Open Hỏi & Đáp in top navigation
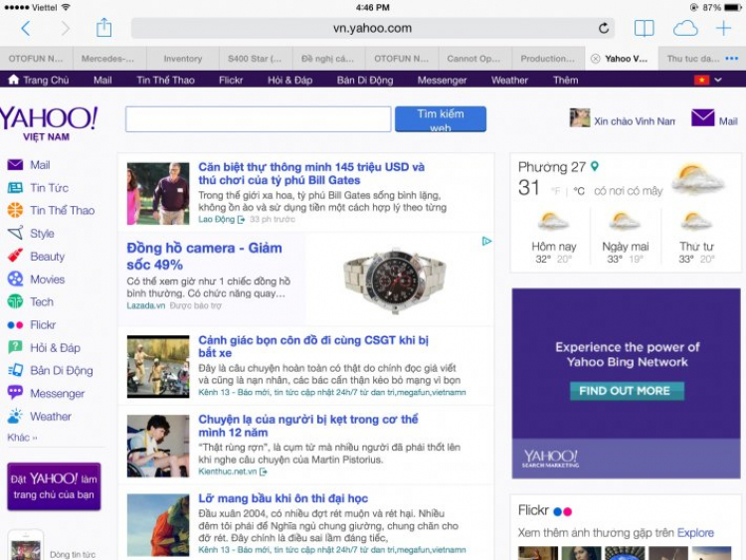This screenshot has width=746, height=560. [x=289, y=80]
